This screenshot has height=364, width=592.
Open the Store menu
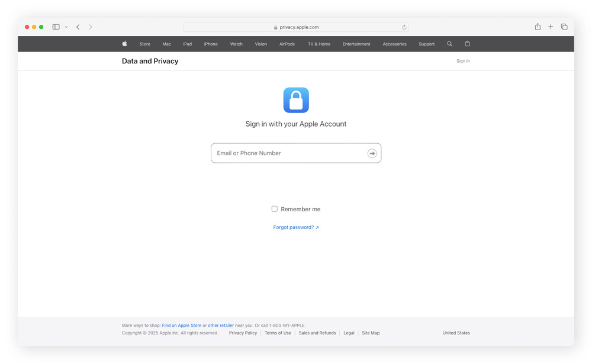click(144, 44)
